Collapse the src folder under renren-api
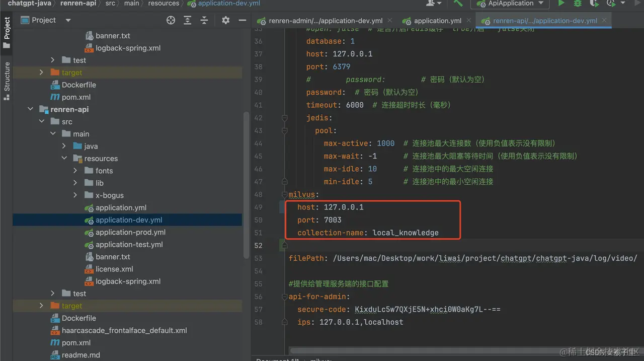The image size is (644, 361). (42, 121)
